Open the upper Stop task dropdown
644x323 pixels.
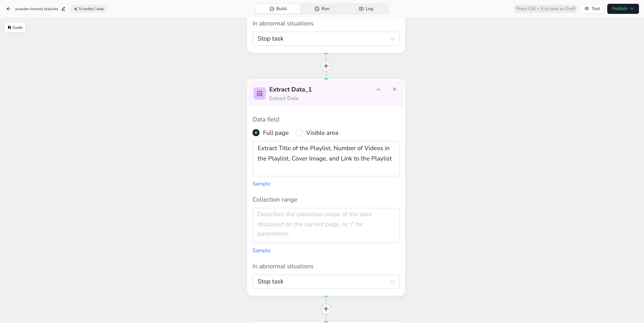tap(326, 39)
